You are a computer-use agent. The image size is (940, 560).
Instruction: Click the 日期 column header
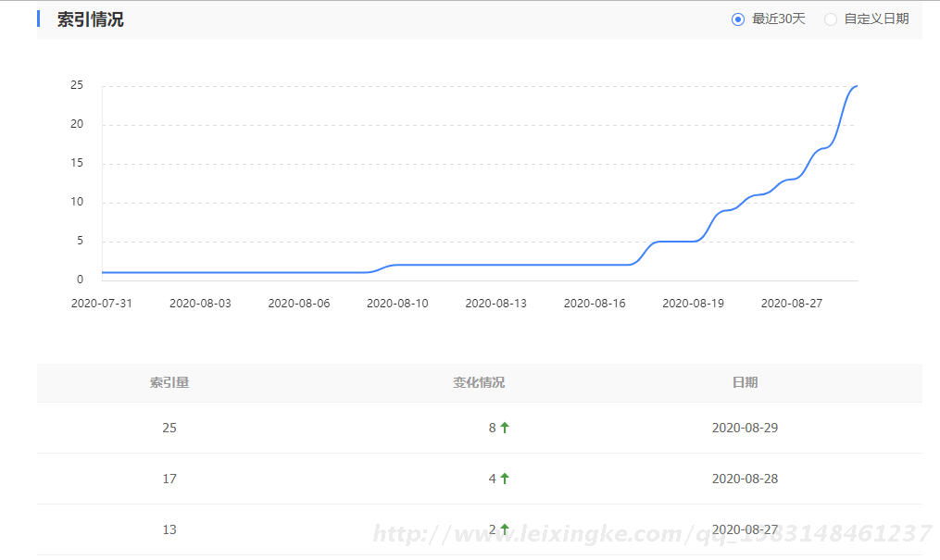[x=745, y=382]
